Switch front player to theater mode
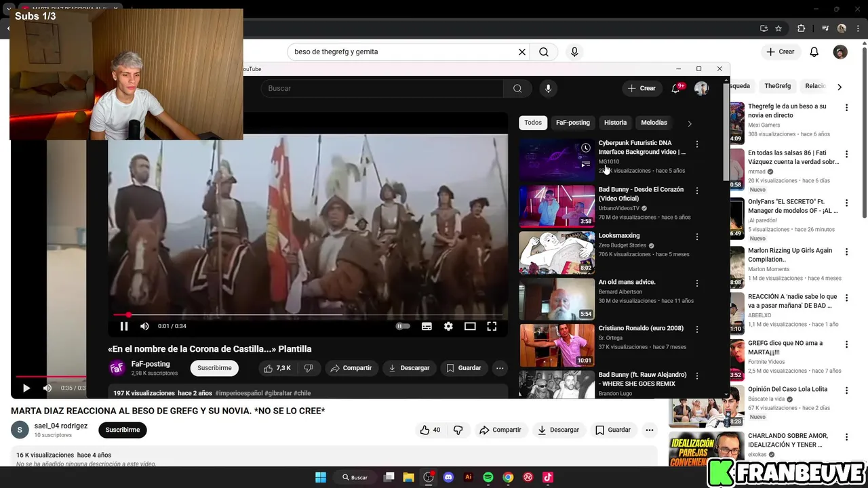This screenshot has width=868, height=488. tap(470, 326)
